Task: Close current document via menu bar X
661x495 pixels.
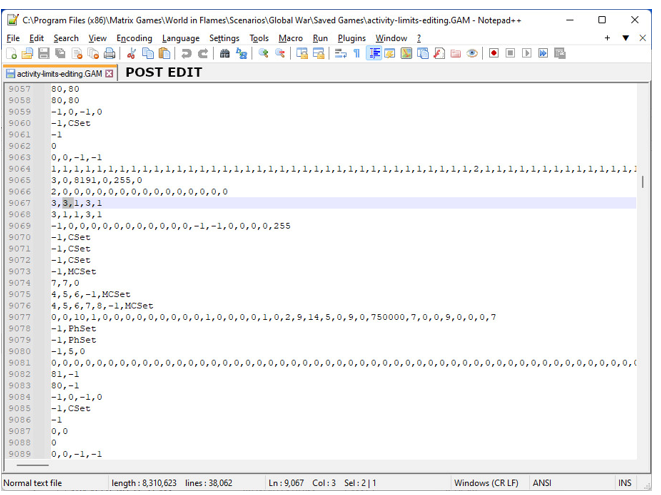Action: [642, 38]
